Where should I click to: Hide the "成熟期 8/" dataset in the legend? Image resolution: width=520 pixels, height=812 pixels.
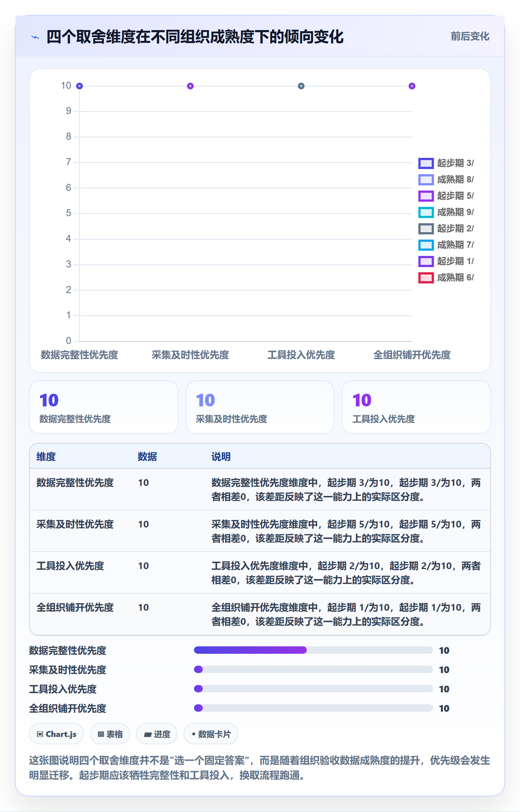tap(446, 179)
